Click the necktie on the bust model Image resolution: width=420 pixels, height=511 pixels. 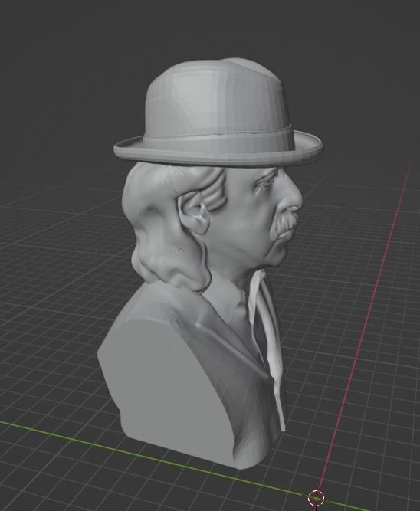pyautogui.click(x=266, y=349)
